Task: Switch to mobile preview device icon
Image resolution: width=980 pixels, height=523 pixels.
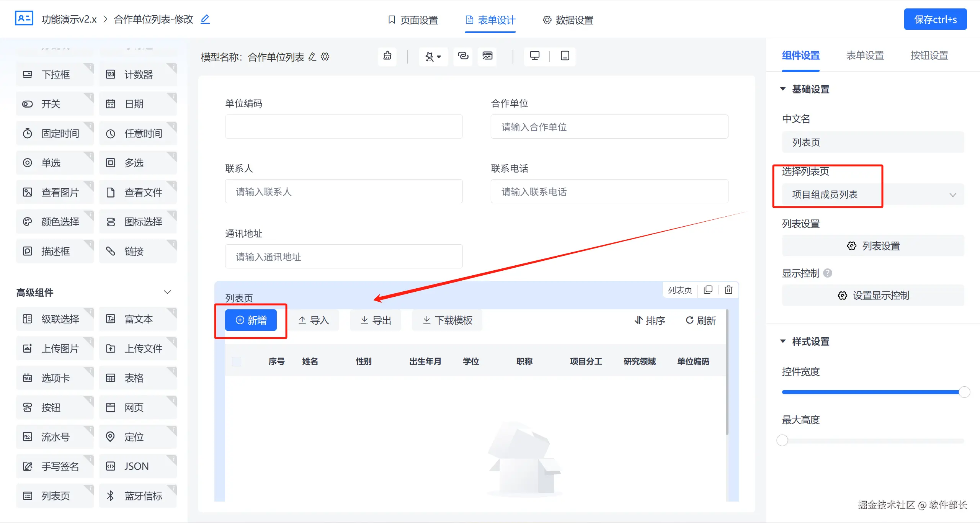Action: point(565,56)
